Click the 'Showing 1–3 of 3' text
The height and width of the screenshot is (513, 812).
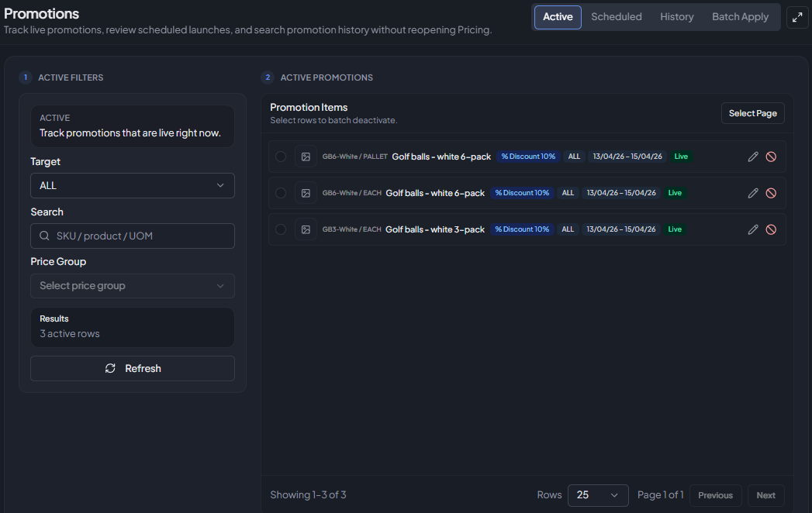[x=308, y=495]
